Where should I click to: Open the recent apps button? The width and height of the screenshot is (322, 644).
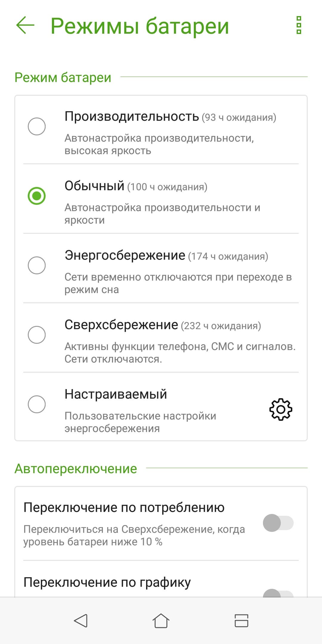(x=241, y=621)
